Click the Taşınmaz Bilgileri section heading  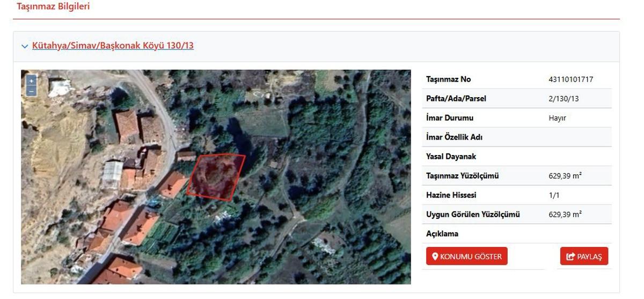point(53,6)
